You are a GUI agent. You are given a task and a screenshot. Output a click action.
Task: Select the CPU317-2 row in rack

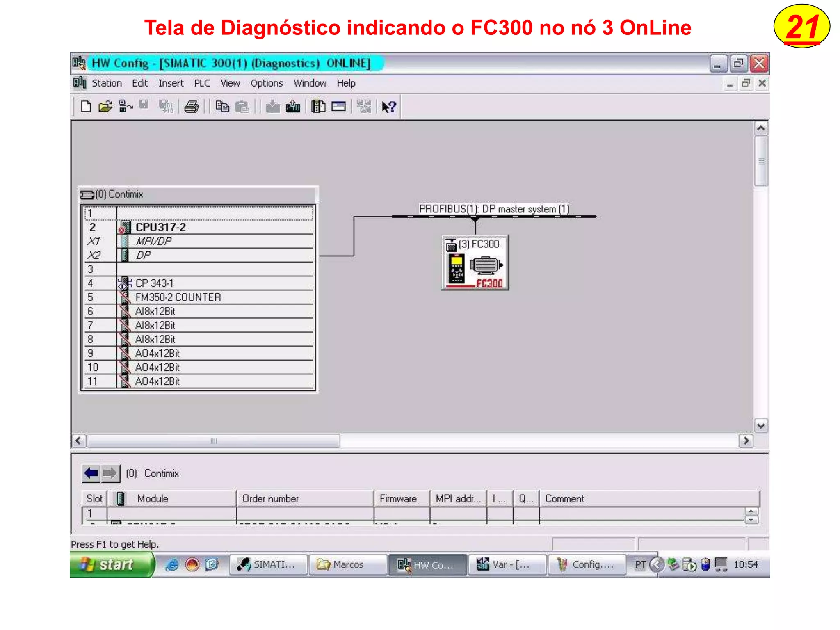pos(199,227)
